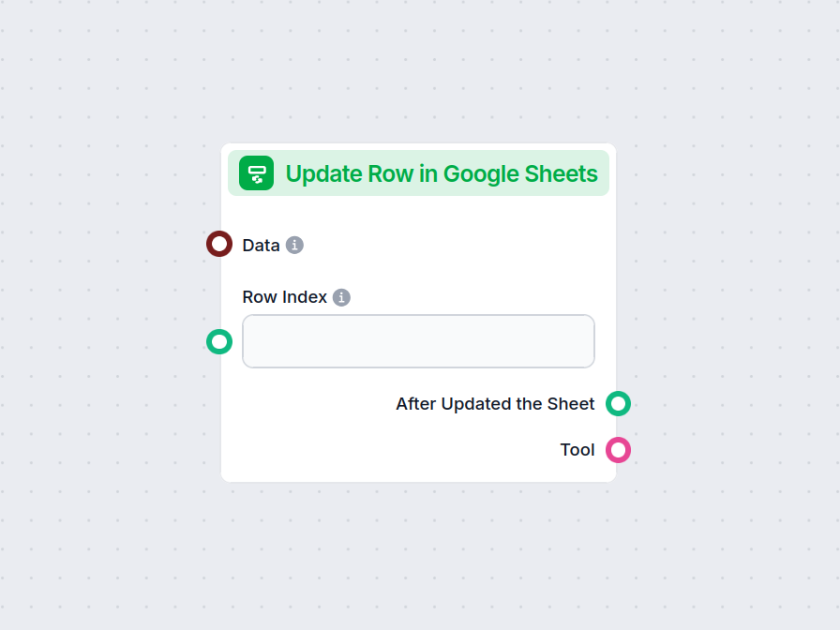Screen dimensions: 840x630
Task: Click the dark red Data input port
Action: click(218, 244)
